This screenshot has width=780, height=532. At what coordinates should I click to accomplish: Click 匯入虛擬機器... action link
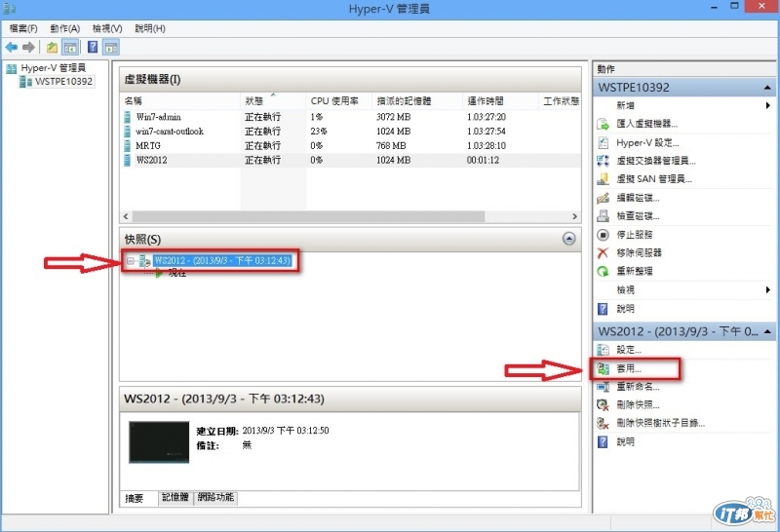point(647,124)
